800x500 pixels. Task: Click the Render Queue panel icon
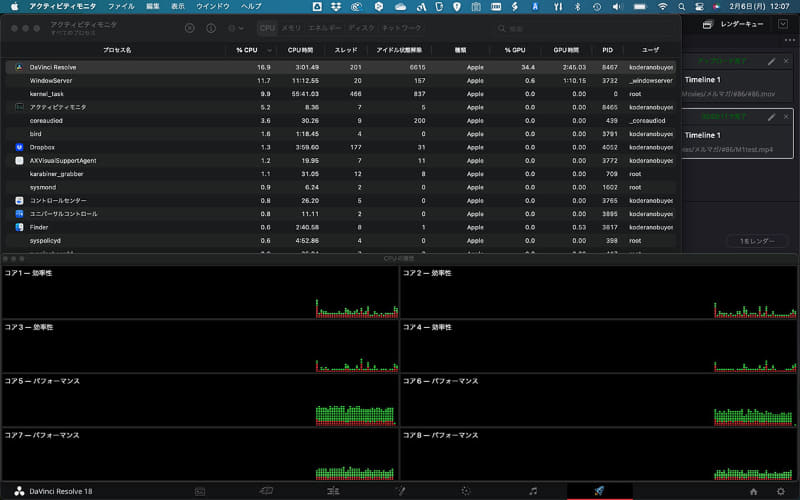pos(707,24)
